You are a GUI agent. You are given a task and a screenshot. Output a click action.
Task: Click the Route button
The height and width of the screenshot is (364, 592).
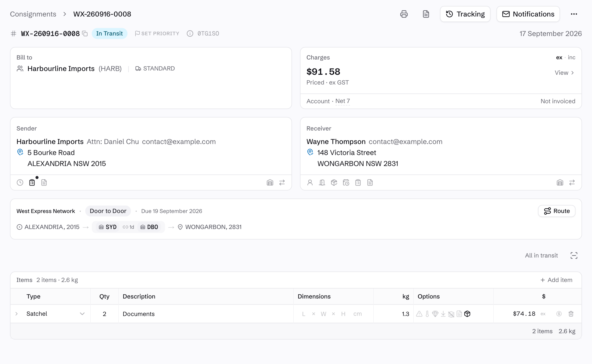[557, 211]
